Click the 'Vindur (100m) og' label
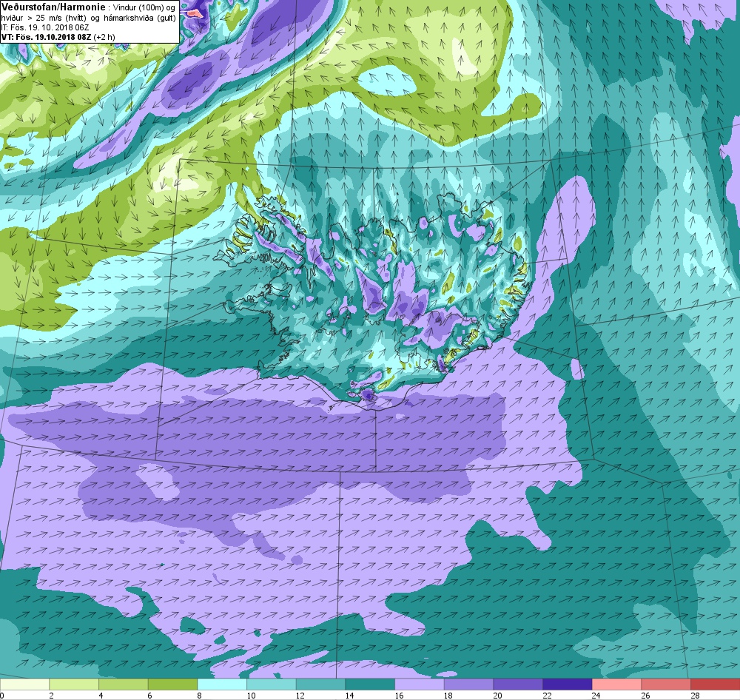Viewport: 740px width, 700px height. click(144, 8)
